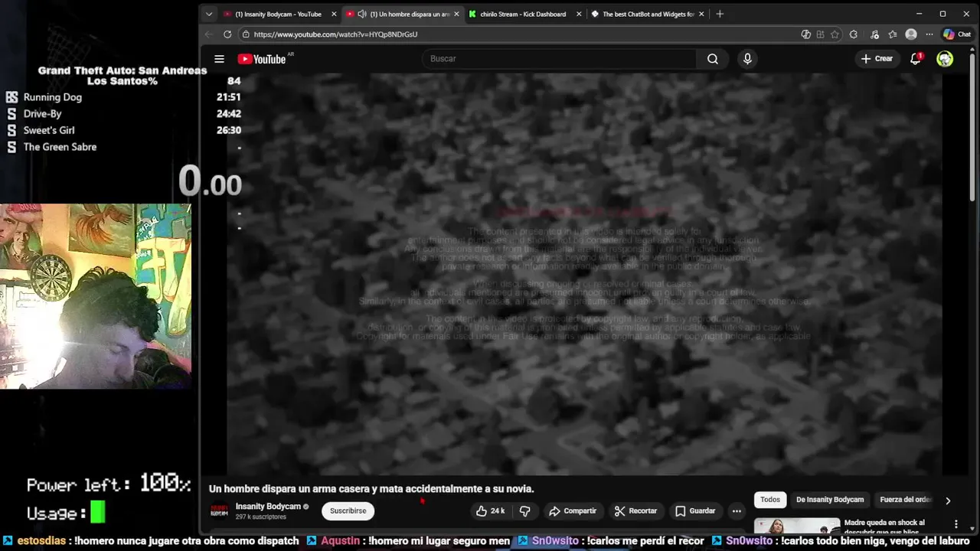View site information lock icon in address bar
This screenshot has width=980, height=551.
pos(245,34)
